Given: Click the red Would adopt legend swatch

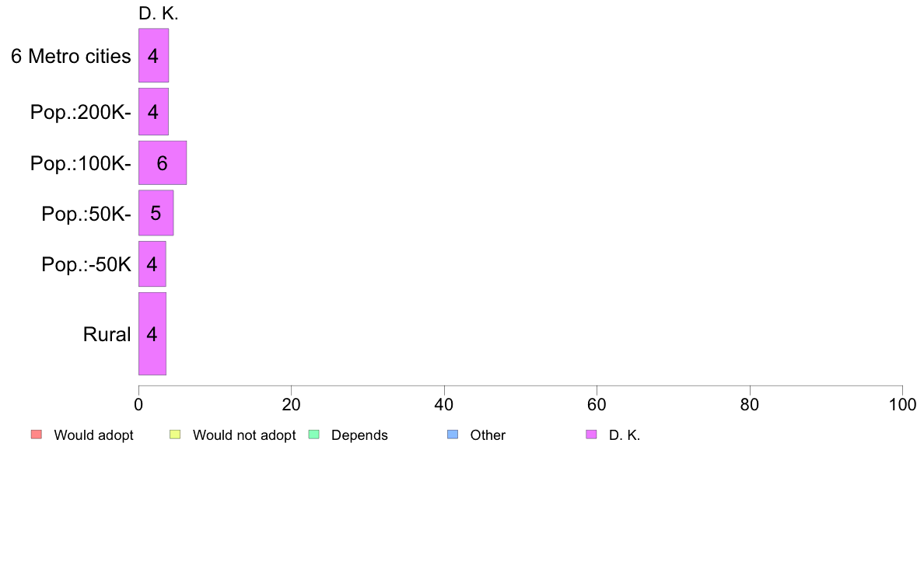Looking at the screenshot, I should [37, 434].
